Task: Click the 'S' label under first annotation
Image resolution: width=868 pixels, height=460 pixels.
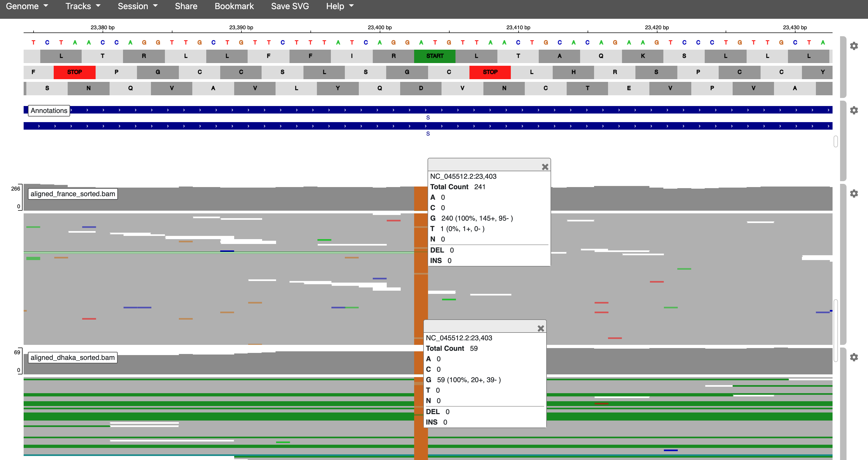Action: (x=428, y=118)
